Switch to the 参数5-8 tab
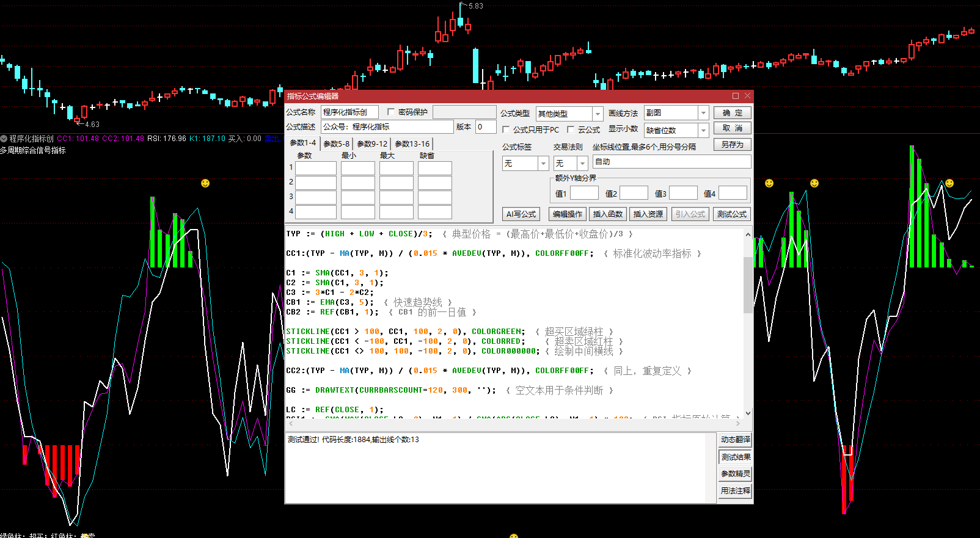The image size is (980, 538). tap(336, 144)
